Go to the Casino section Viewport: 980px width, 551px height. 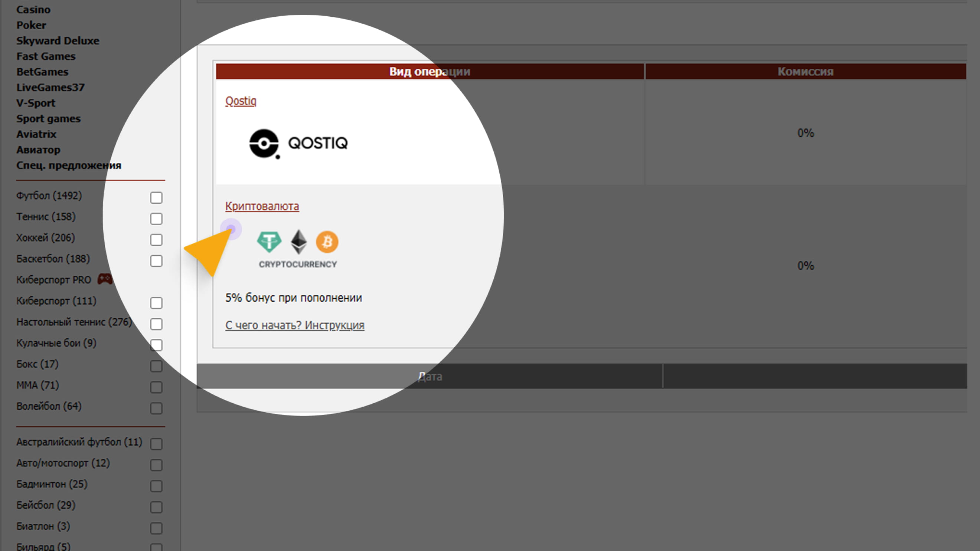coord(33,10)
